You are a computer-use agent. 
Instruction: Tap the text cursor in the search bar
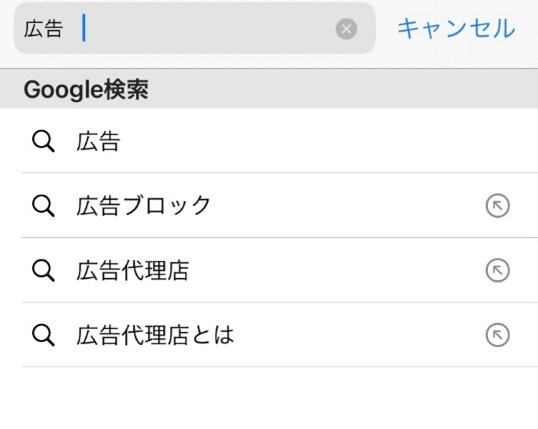pyautogui.click(x=84, y=28)
